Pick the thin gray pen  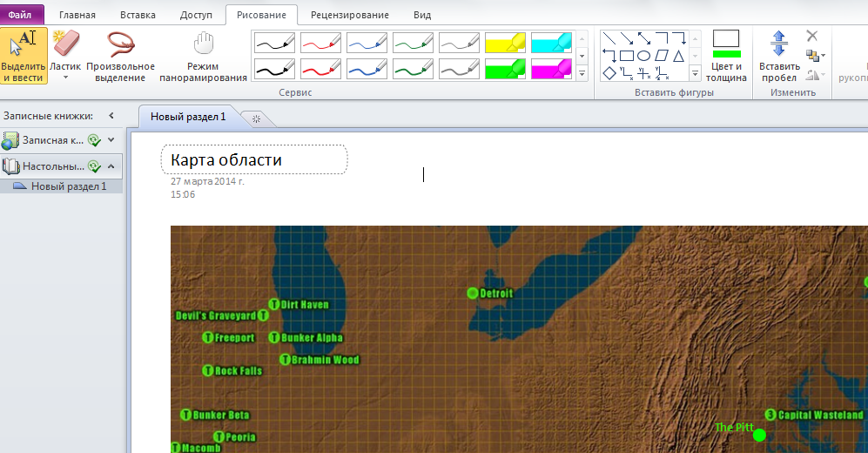tap(459, 43)
